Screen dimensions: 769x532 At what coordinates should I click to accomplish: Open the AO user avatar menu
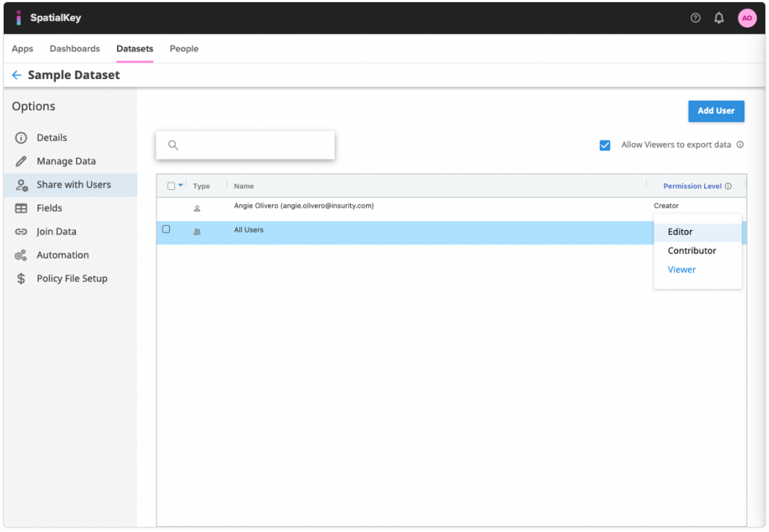pyautogui.click(x=747, y=18)
